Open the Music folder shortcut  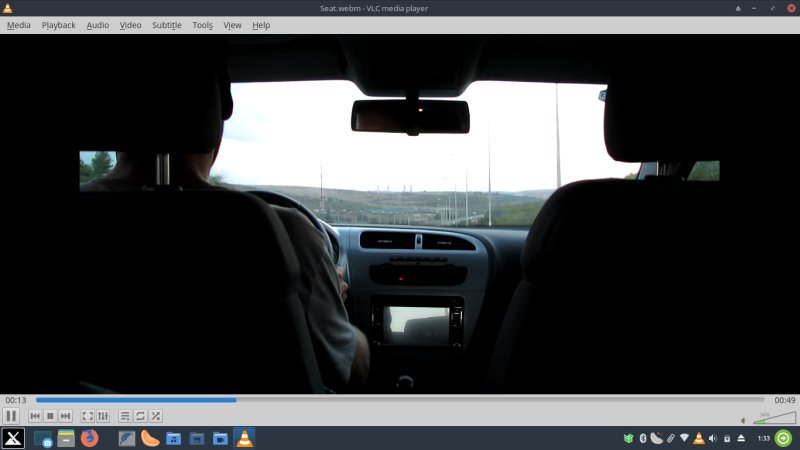coord(173,438)
